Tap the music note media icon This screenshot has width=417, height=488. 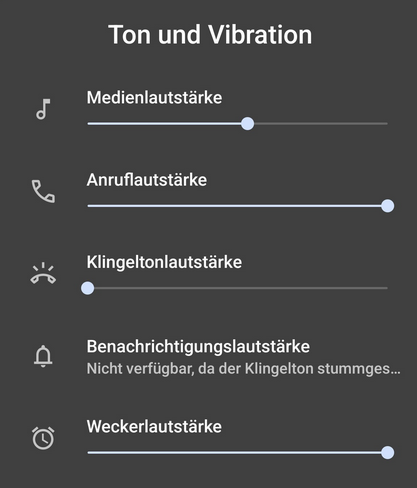pyautogui.click(x=43, y=109)
